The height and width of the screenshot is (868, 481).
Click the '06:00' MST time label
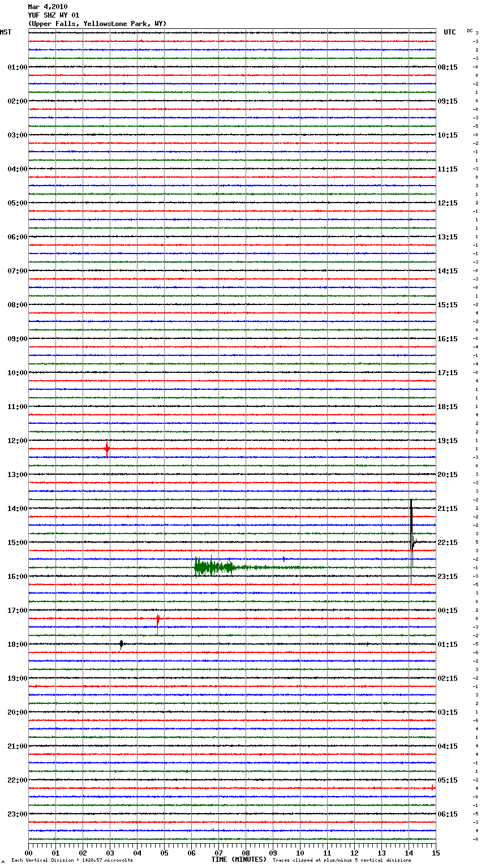(18, 237)
